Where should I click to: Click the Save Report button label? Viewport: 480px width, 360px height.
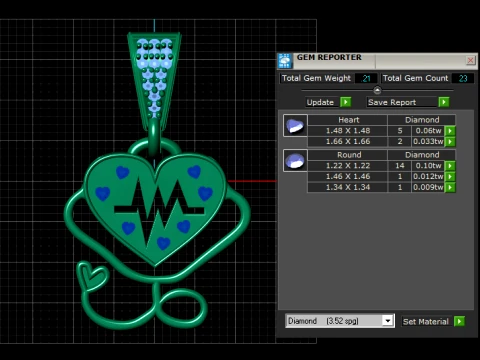(392, 102)
